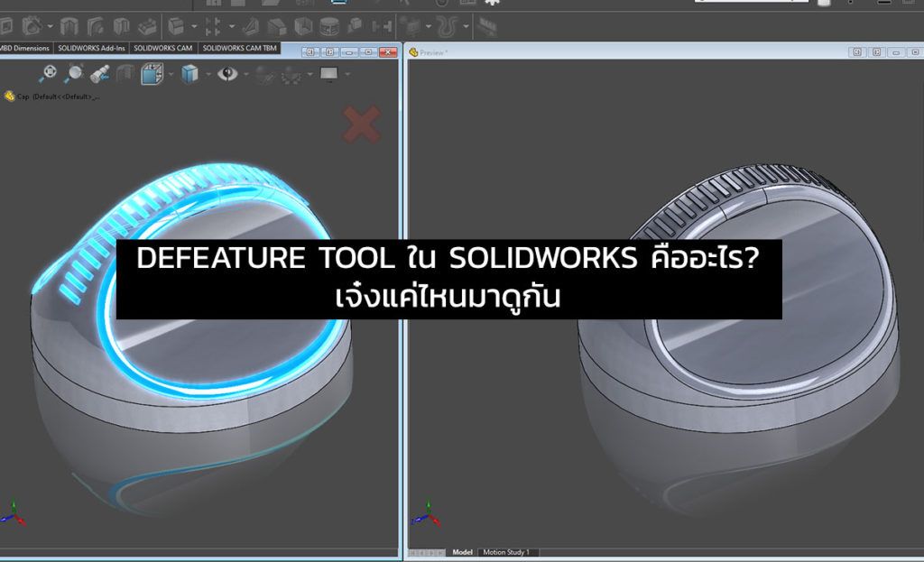Switch to the SOLIDWORKS CAM tab
Image resolution: width=924 pixels, height=562 pixels.
pyautogui.click(x=163, y=49)
